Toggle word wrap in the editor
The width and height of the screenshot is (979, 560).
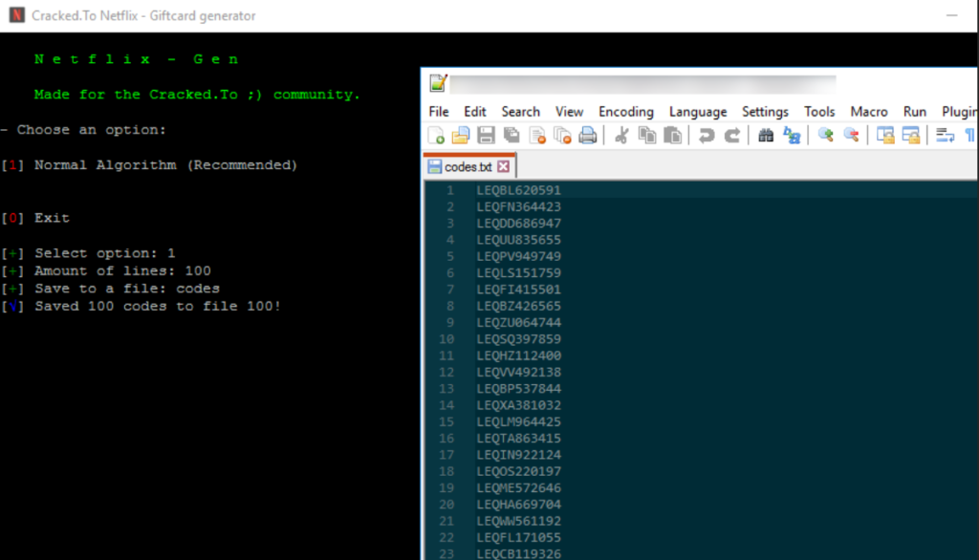click(945, 135)
